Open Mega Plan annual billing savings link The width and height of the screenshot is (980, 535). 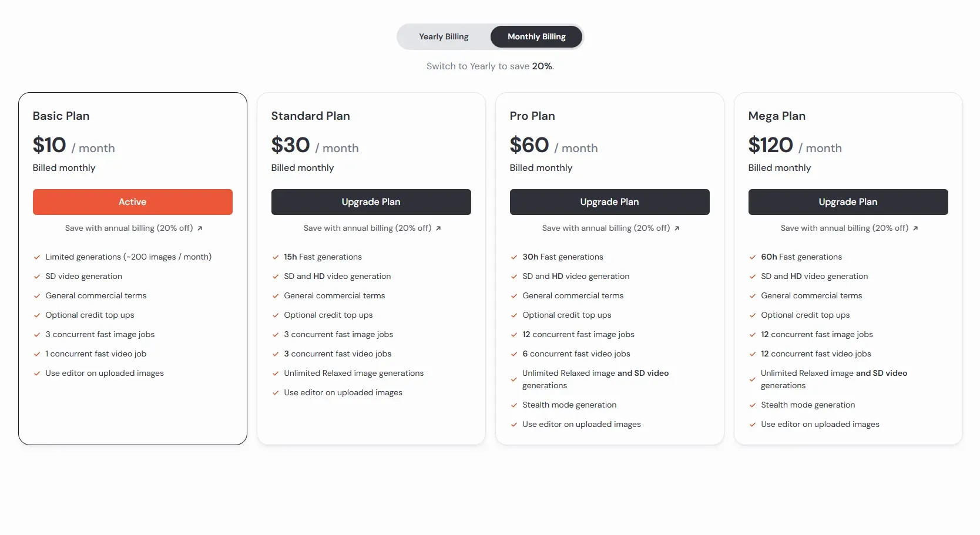pos(844,228)
